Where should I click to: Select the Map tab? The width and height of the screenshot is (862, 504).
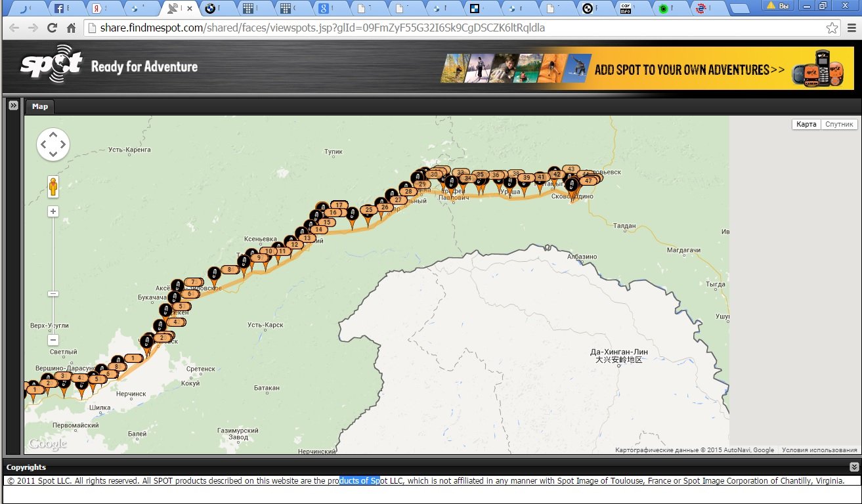point(40,106)
